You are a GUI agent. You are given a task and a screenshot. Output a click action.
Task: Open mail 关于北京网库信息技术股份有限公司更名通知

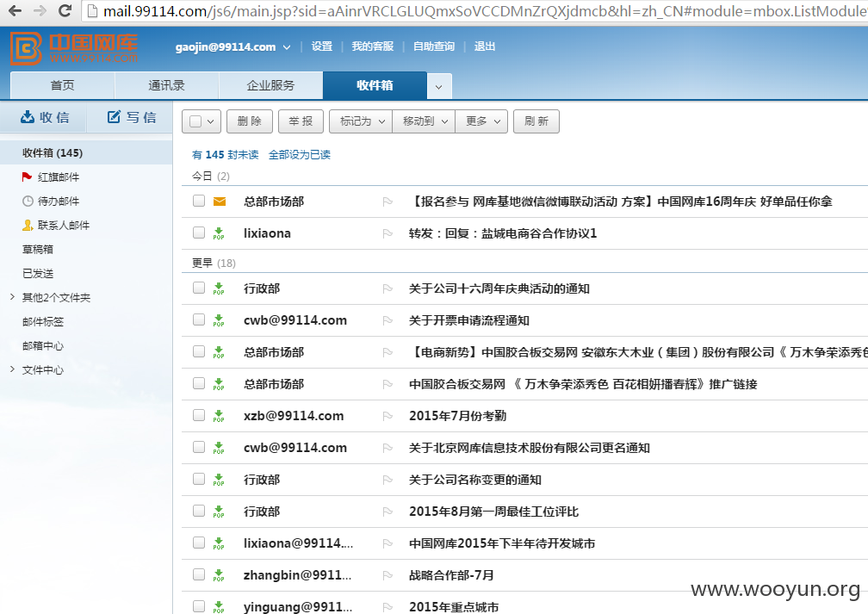tap(530, 448)
